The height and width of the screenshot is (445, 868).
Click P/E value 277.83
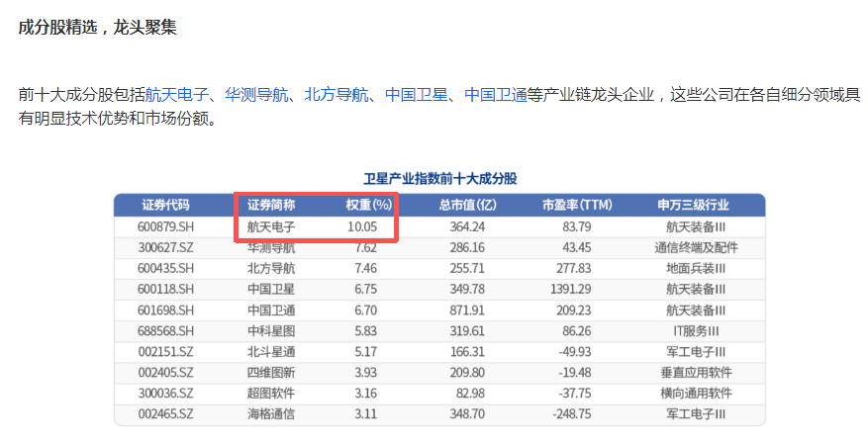click(x=573, y=269)
